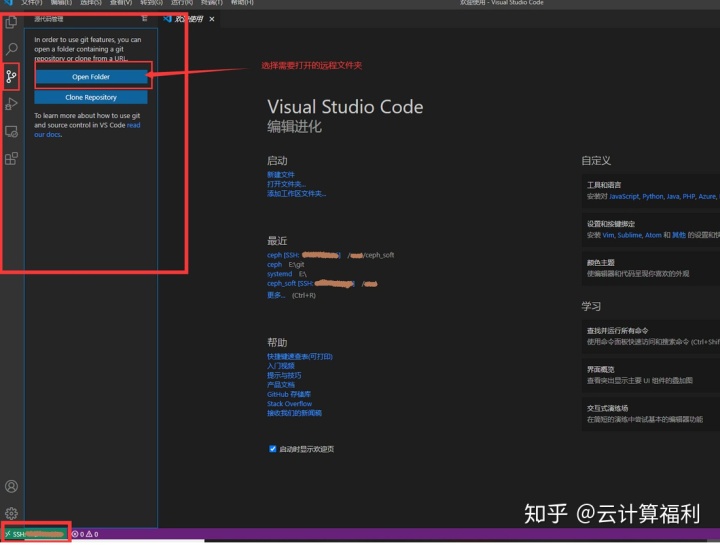Viewport: 720px width, 545px height.
Task: Click the SSH remote indicator in status bar
Action: pos(35,534)
